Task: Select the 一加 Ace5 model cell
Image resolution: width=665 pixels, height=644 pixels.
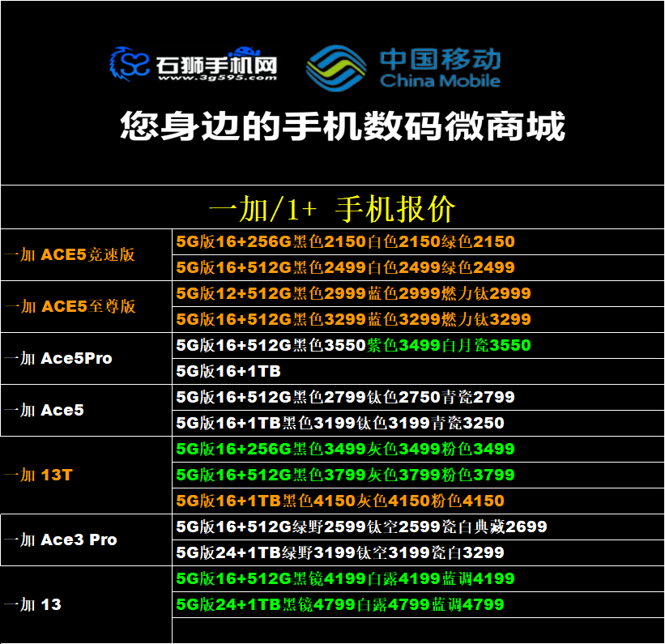Action: pyautogui.click(x=86, y=410)
